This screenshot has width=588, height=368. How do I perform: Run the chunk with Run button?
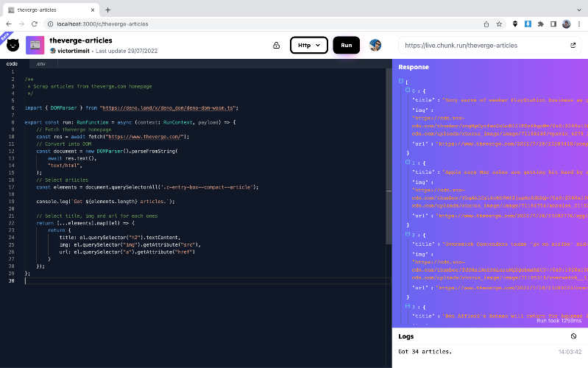click(x=346, y=45)
